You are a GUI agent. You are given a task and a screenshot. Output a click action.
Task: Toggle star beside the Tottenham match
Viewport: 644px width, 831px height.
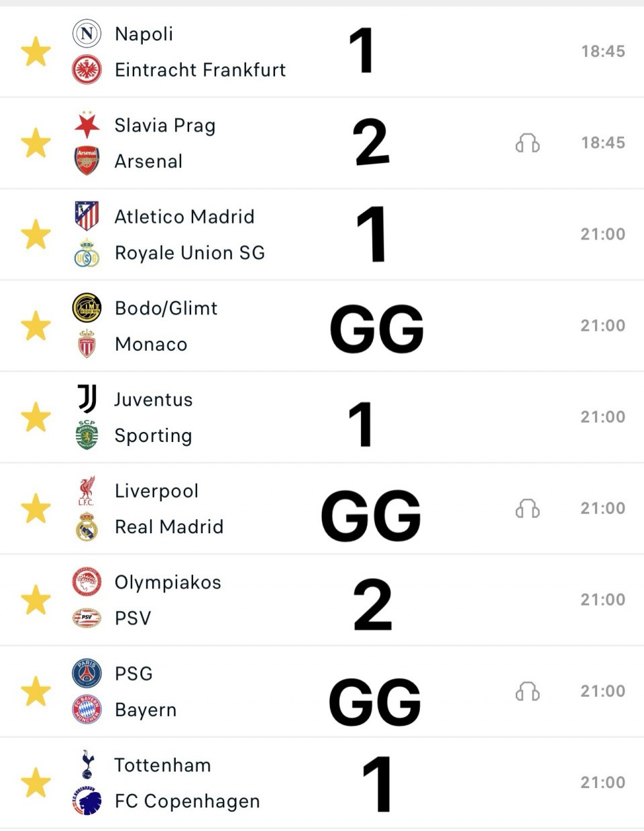tap(36, 783)
